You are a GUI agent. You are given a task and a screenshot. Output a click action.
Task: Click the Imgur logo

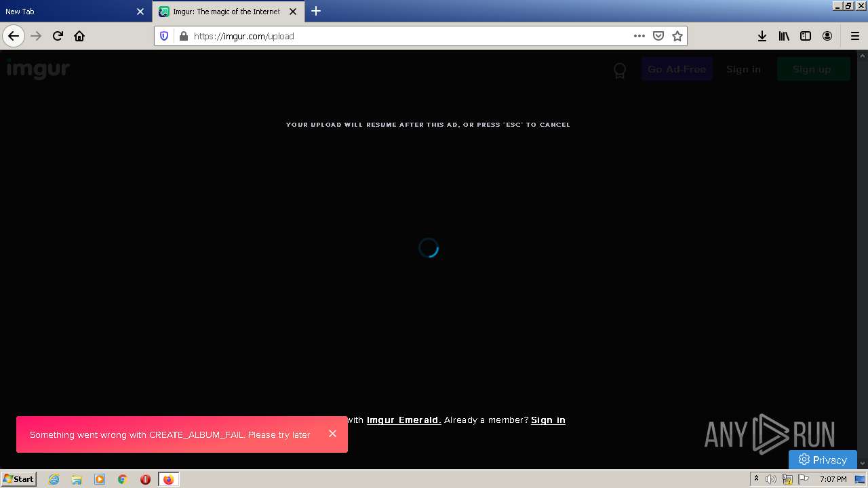click(38, 69)
